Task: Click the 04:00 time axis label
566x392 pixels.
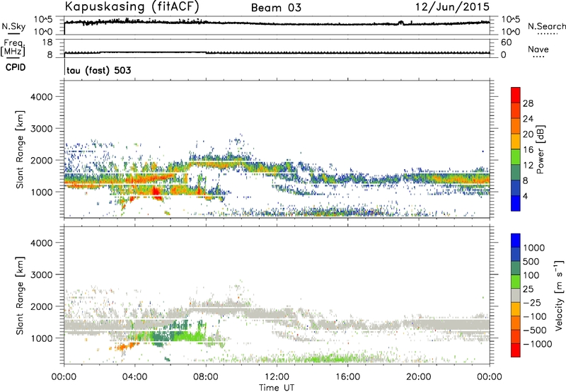Action: coord(134,377)
